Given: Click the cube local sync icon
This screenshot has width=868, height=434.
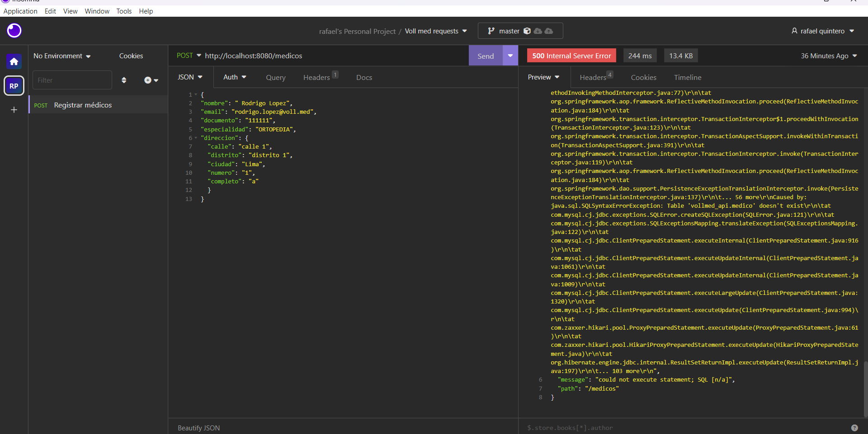Looking at the screenshot, I should click(x=527, y=31).
